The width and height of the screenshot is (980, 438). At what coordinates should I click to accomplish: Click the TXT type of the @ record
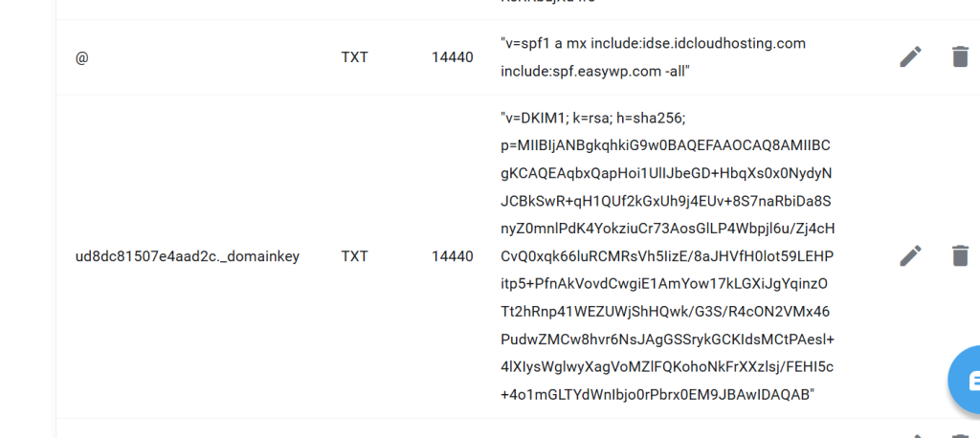coord(354,57)
